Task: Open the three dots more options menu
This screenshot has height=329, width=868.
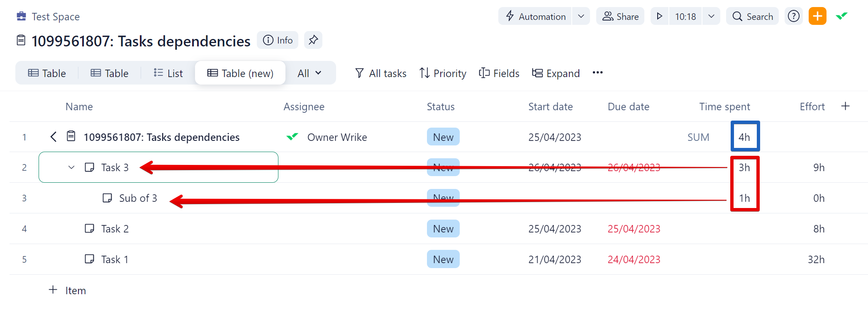Action: click(597, 73)
